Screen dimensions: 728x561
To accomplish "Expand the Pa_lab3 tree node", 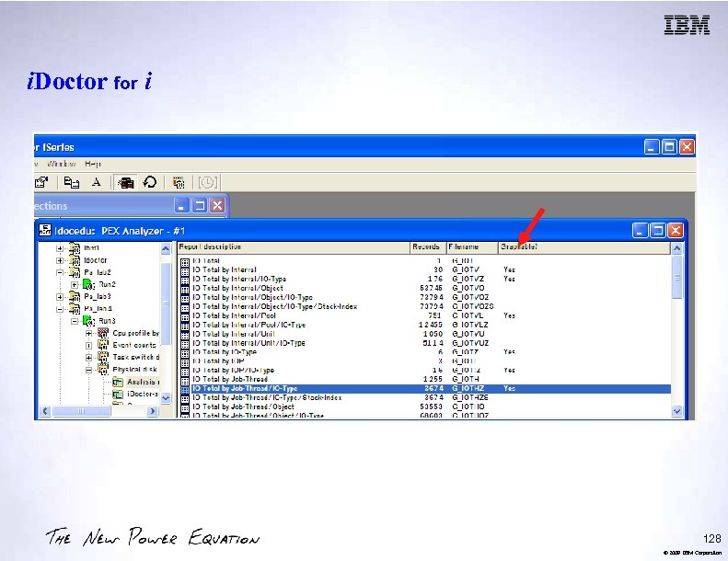I will (60, 296).
